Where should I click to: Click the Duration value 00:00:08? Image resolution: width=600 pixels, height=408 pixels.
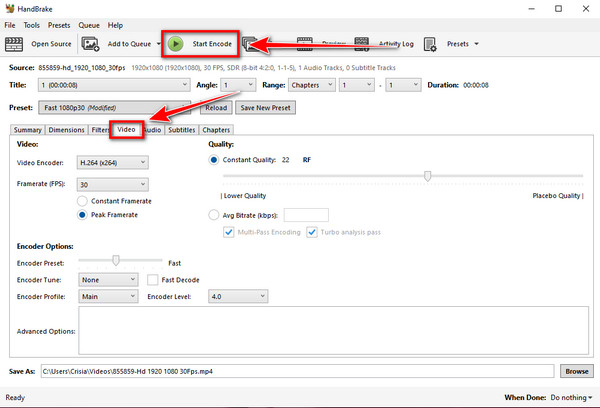click(476, 85)
